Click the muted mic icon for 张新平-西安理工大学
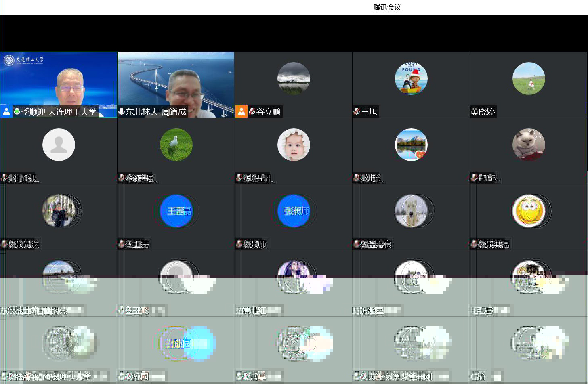The height and width of the screenshot is (384, 588). [10, 376]
